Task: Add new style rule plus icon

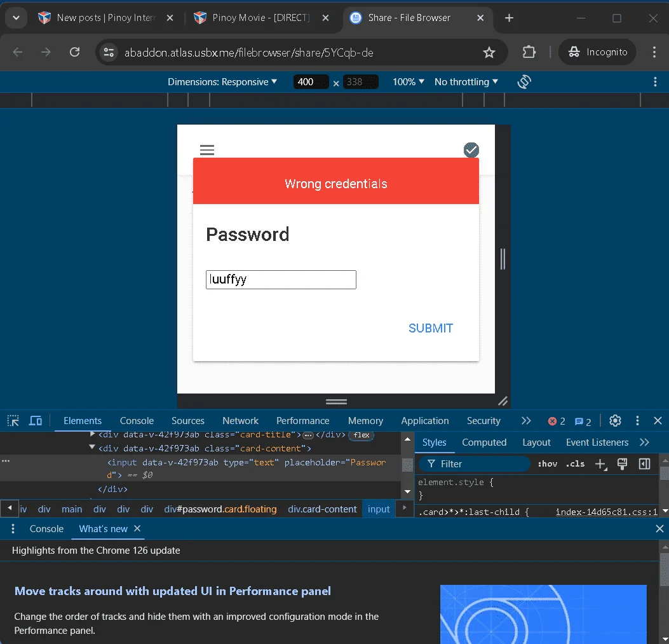Action: [600, 464]
